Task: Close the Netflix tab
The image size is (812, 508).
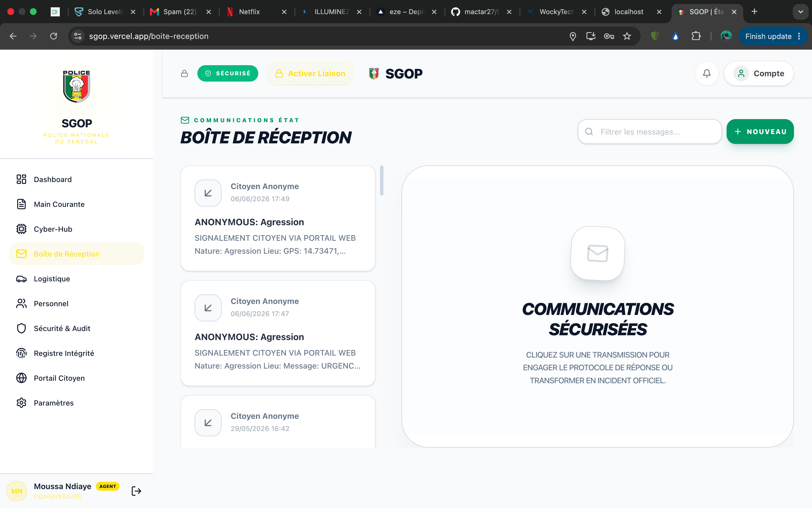Action: tap(284, 12)
